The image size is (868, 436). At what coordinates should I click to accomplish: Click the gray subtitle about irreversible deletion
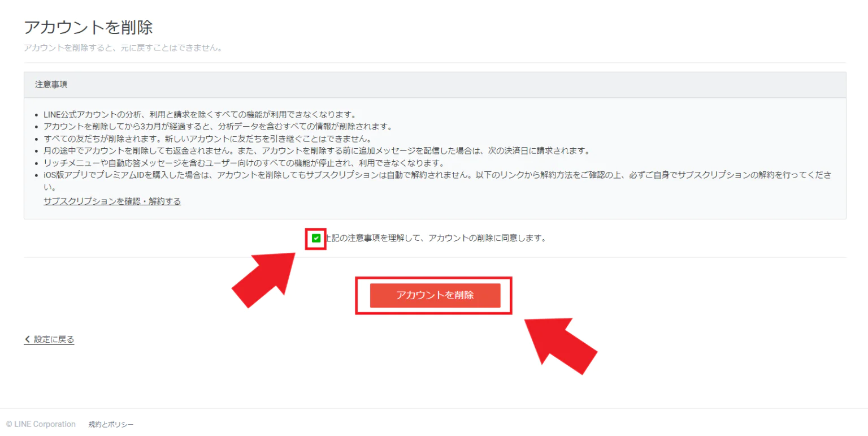(123, 48)
